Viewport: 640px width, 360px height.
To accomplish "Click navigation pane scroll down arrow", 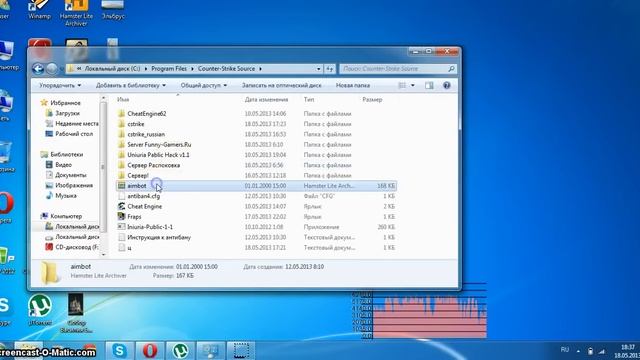I will (x=103, y=254).
